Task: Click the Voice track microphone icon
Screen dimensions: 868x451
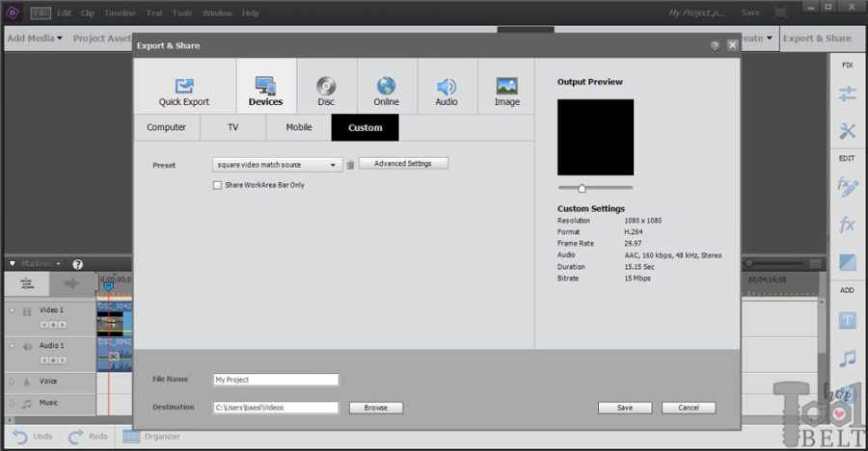Action: coord(27,382)
